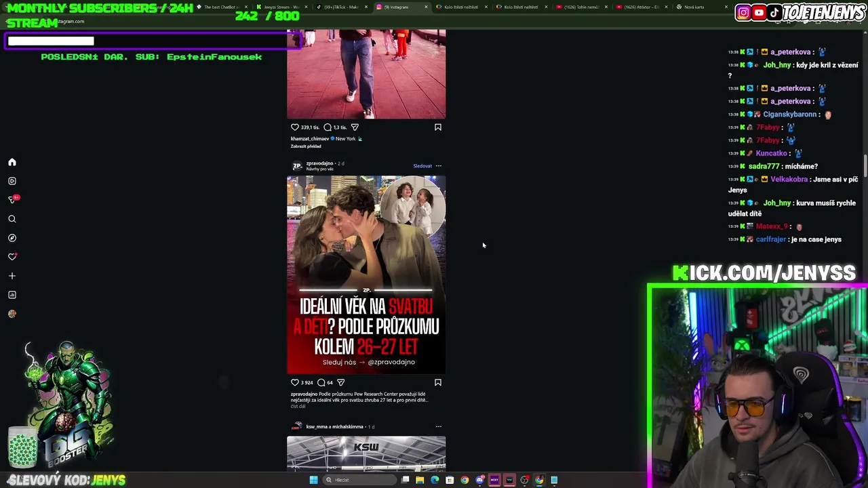Click the 339,1 tis. likes count
Viewport: 868px width, 488px height.
[310, 127]
